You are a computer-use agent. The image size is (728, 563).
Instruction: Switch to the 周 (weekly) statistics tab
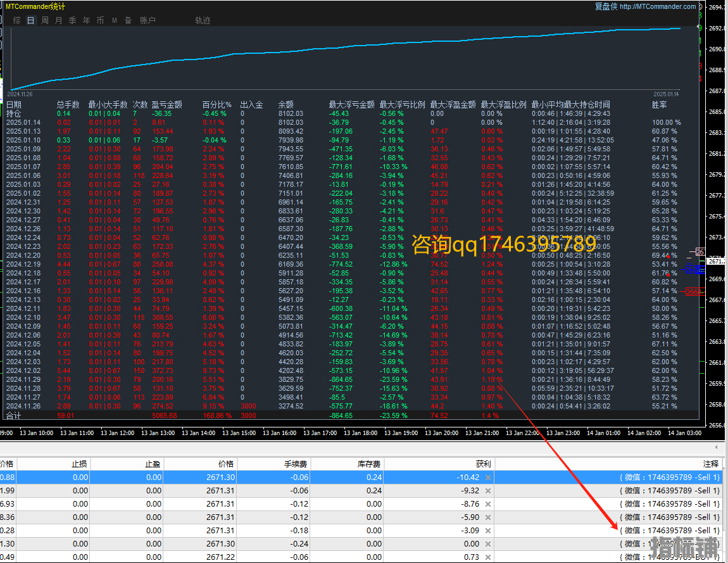(45, 20)
